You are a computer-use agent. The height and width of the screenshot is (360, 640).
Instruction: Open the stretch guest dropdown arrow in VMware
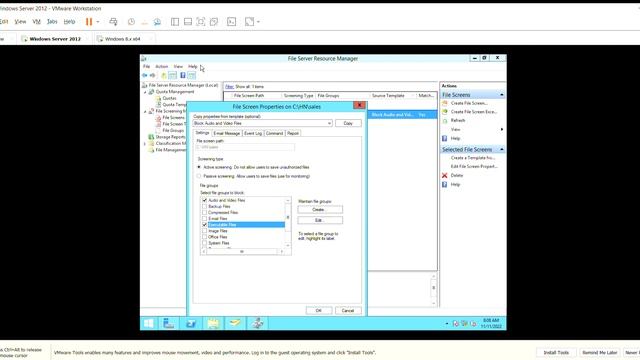tap(258, 22)
